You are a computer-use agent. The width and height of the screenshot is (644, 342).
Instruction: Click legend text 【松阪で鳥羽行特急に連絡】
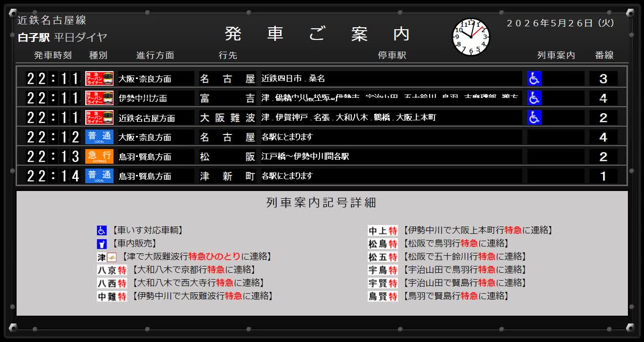point(455,244)
